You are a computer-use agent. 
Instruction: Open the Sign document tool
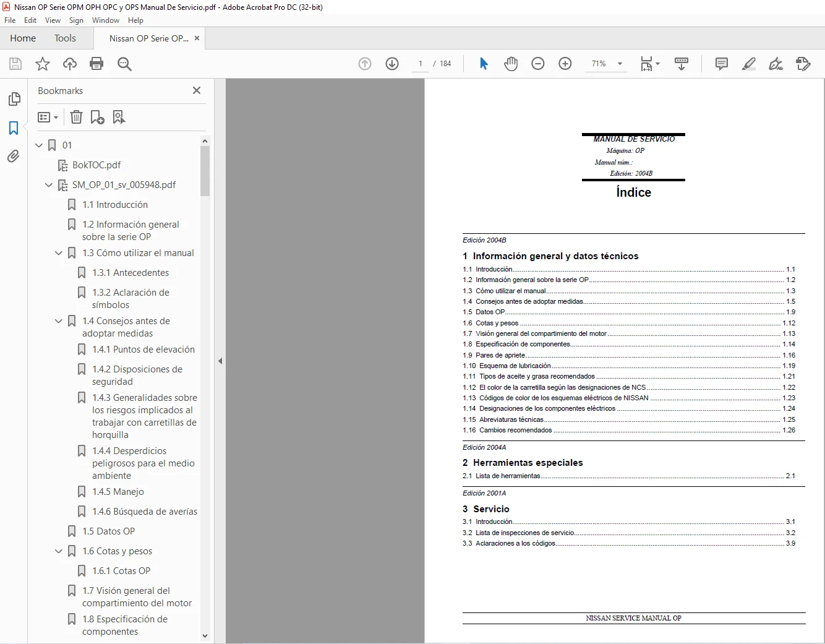(776, 64)
